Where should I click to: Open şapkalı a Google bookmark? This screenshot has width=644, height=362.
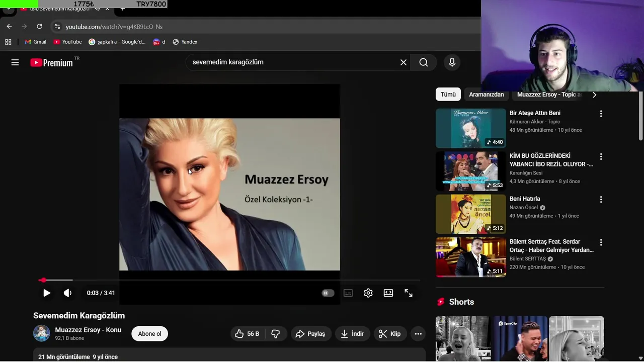[x=117, y=42]
